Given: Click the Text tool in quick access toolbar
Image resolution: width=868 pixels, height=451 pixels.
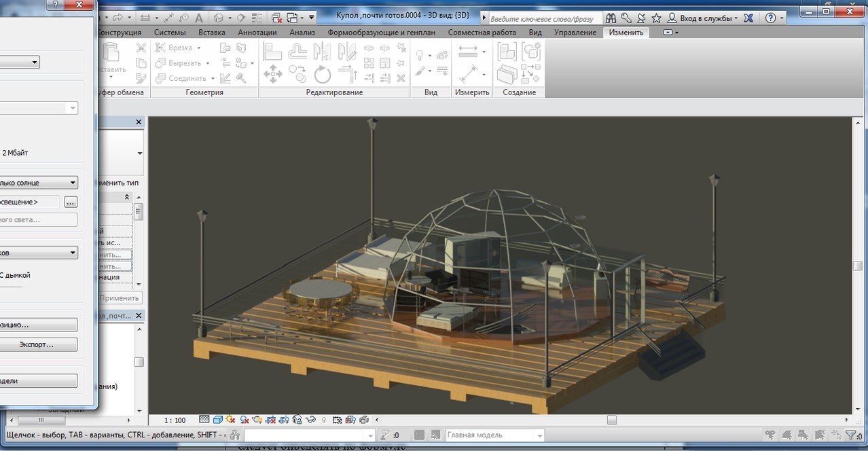Looking at the screenshot, I should (x=199, y=18).
